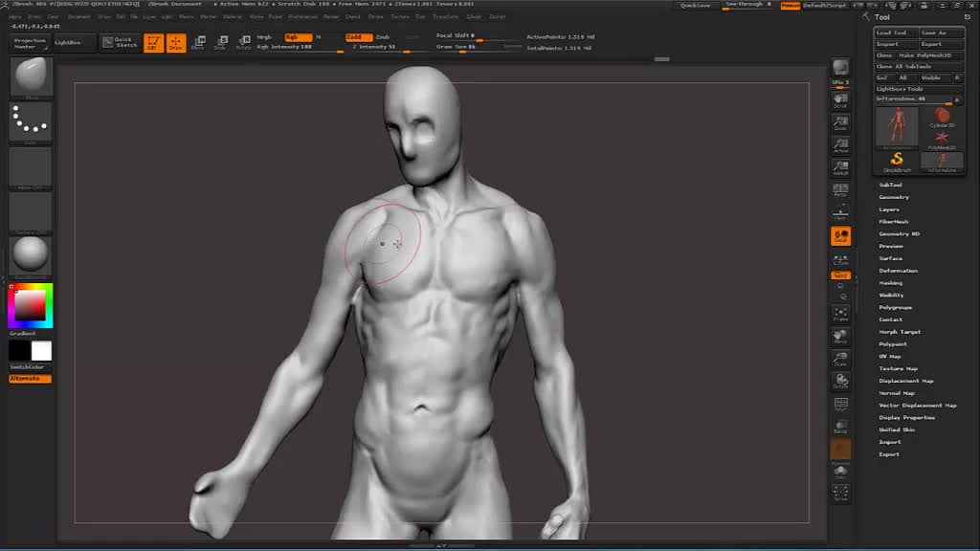Expand the Masking subpalette
This screenshot has width=980, height=551.
coord(891,283)
